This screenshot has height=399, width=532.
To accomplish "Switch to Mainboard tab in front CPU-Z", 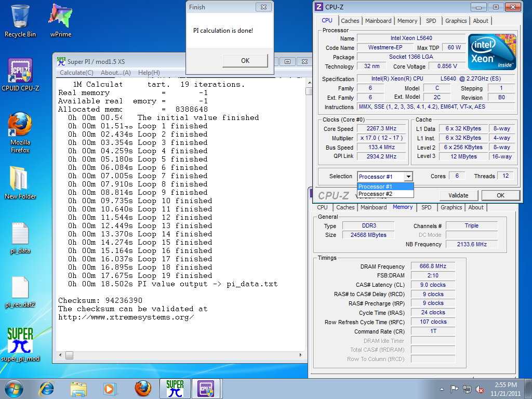I will [x=378, y=21].
